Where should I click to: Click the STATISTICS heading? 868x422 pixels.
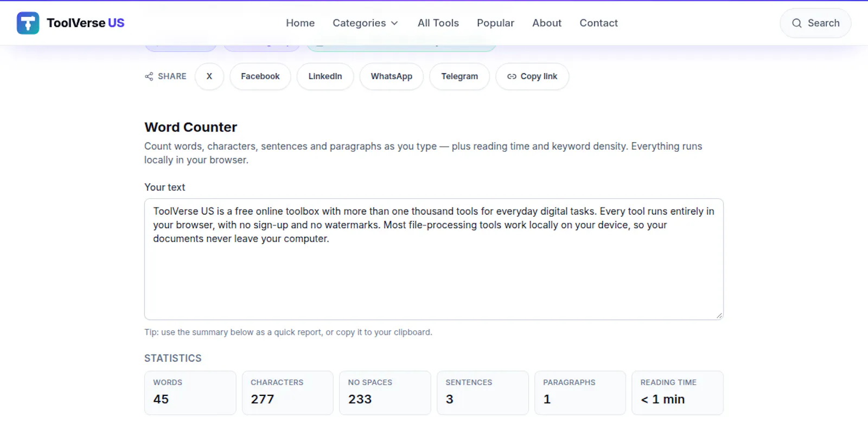point(173,358)
